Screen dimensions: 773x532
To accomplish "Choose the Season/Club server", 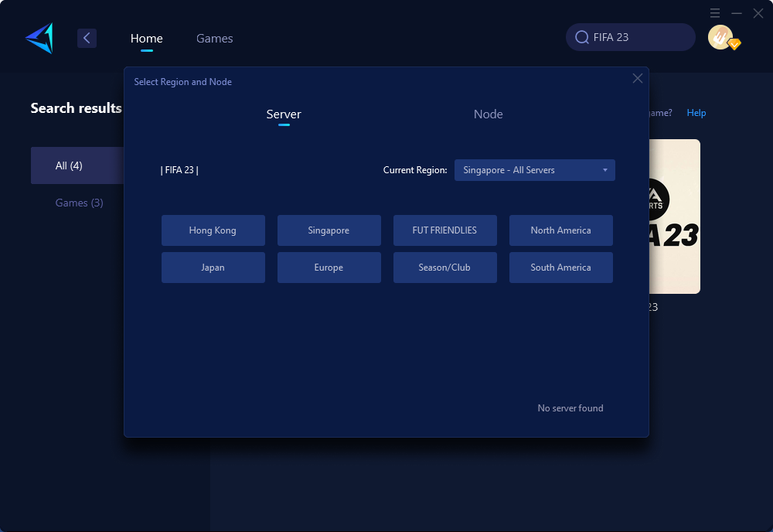I will click(x=444, y=268).
